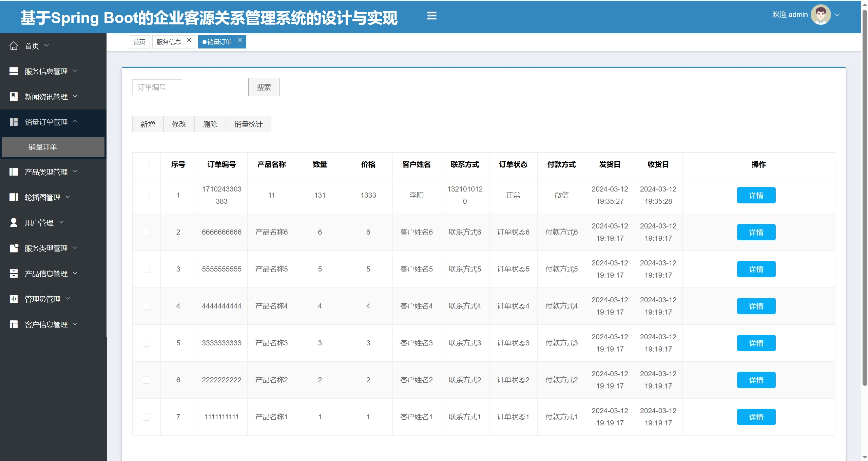868x461 pixels.
Task: Check the box for order 5555555555
Action: point(146,269)
